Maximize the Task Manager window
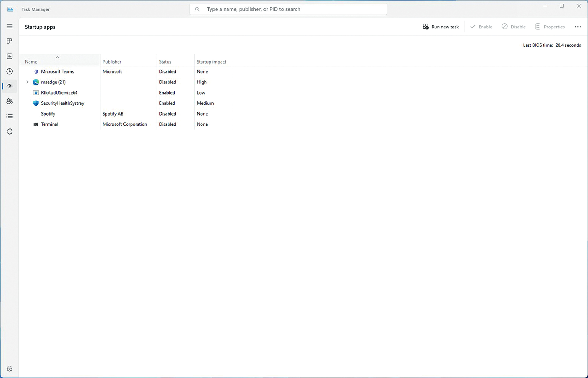The height and width of the screenshot is (378, 588). [562, 6]
